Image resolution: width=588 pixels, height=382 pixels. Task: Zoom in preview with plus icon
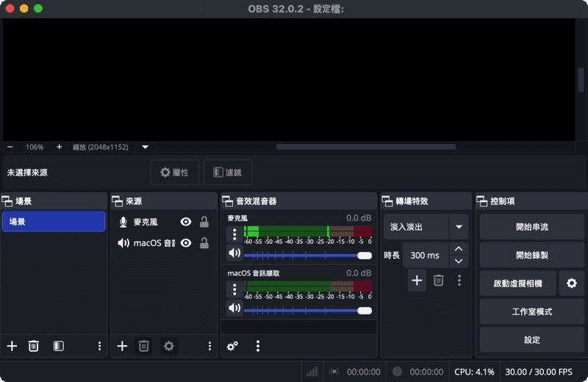click(x=59, y=147)
